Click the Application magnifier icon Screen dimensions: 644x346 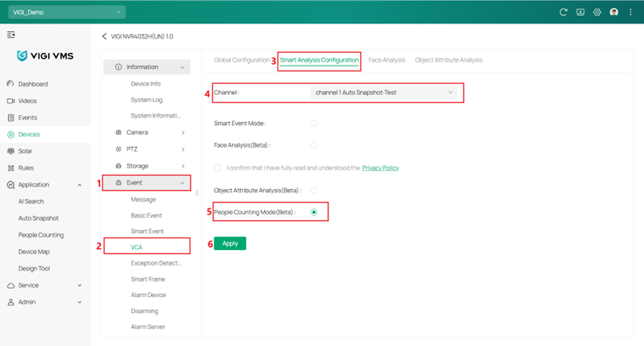coord(10,185)
